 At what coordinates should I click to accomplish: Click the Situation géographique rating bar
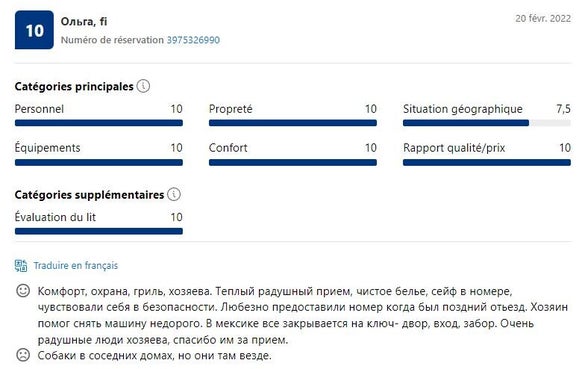click(487, 123)
